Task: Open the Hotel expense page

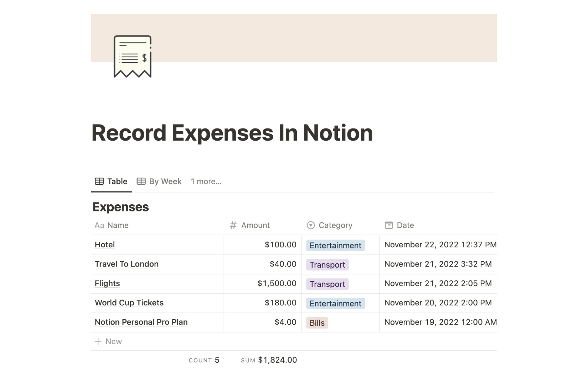Action: 105,245
